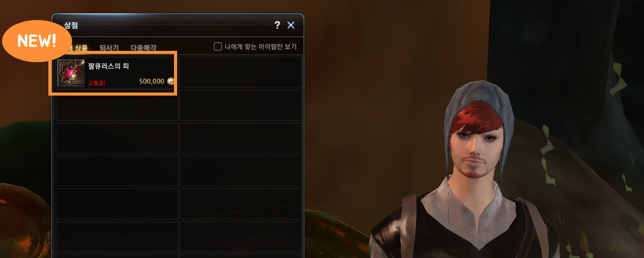The image size is (644, 258).
Task: Select the empty slot directly below 팔큐러스의 피
Action: (x=117, y=105)
